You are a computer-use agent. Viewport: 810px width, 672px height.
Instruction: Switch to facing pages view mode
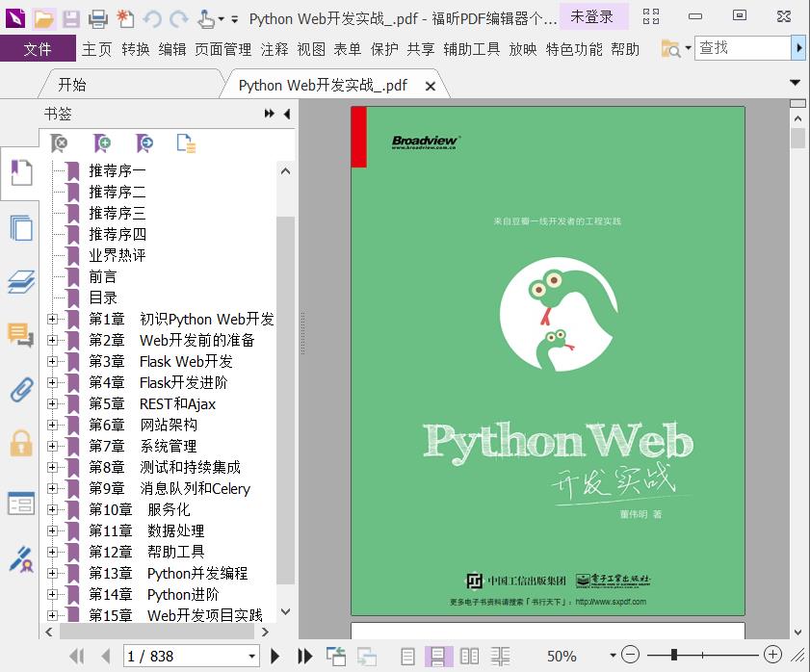pyautogui.click(x=469, y=657)
